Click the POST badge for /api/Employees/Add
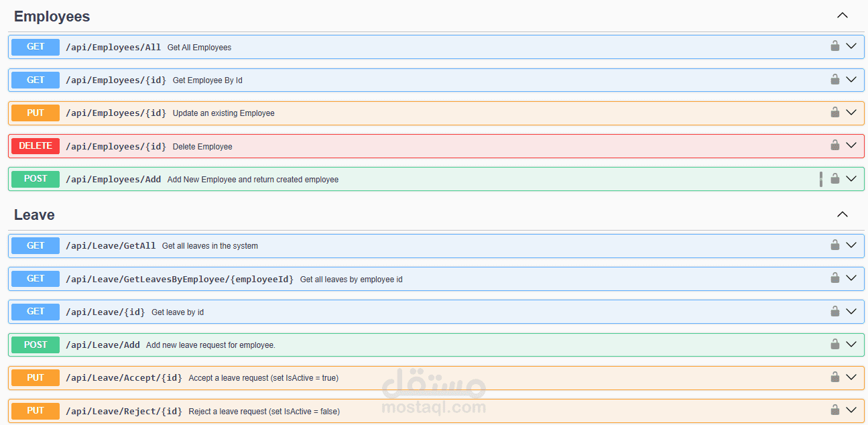 pyautogui.click(x=36, y=179)
